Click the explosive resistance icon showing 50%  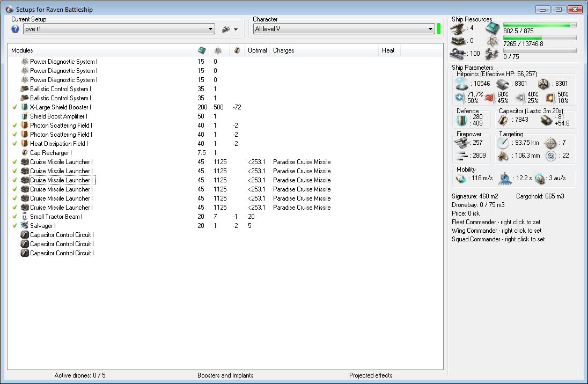point(549,98)
